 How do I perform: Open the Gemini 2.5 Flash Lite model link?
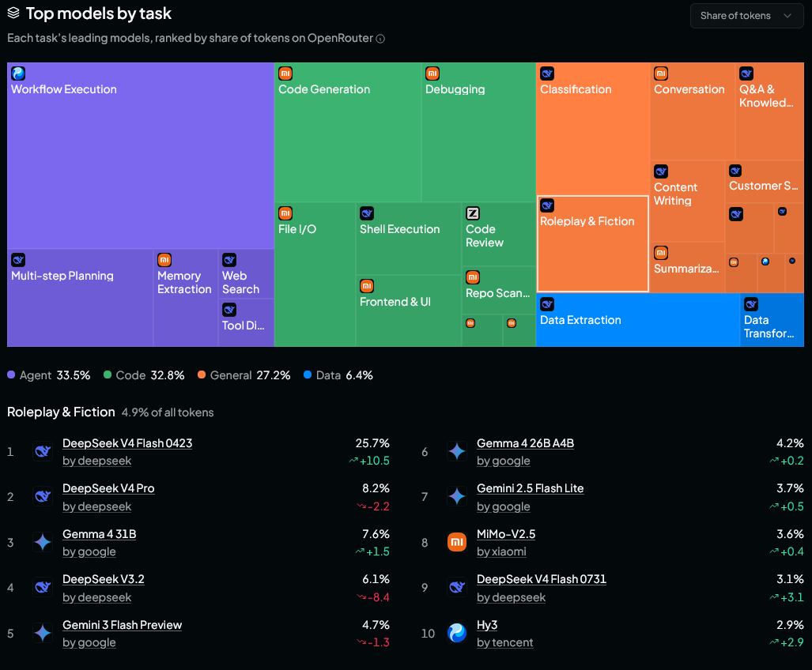pyautogui.click(x=531, y=488)
